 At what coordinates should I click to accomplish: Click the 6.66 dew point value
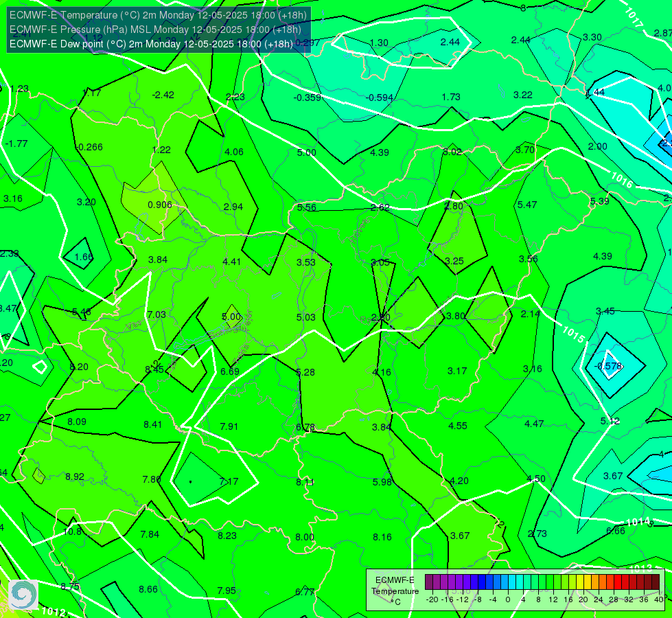(616, 531)
